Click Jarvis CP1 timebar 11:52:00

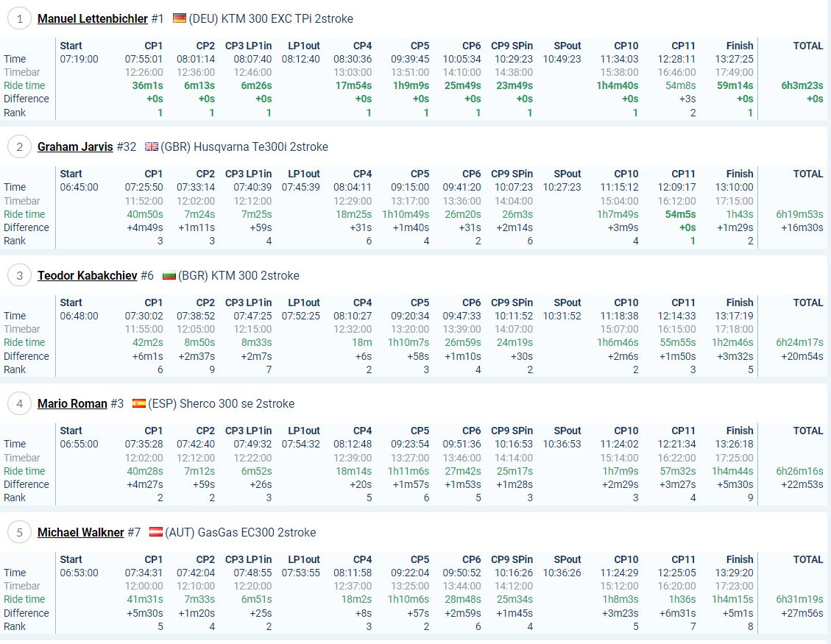click(x=144, y=201)
